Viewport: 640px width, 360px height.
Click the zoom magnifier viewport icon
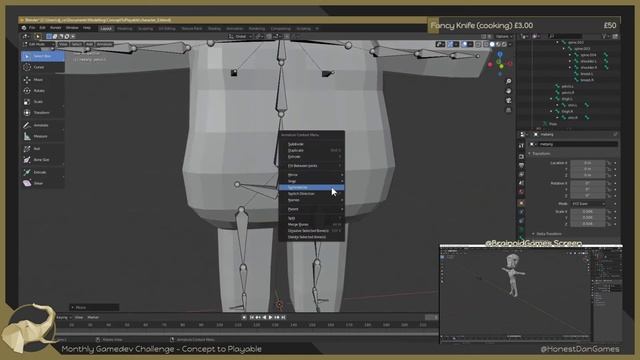(509, 82)
